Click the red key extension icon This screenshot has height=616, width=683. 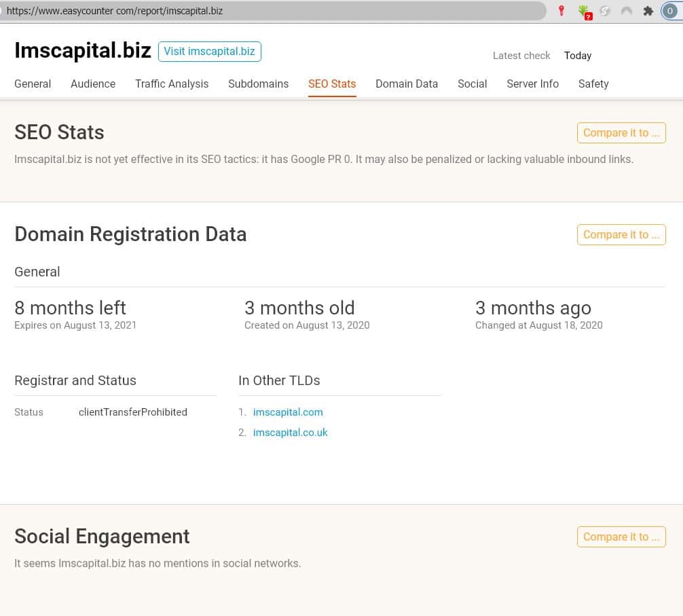click(561, 11)
